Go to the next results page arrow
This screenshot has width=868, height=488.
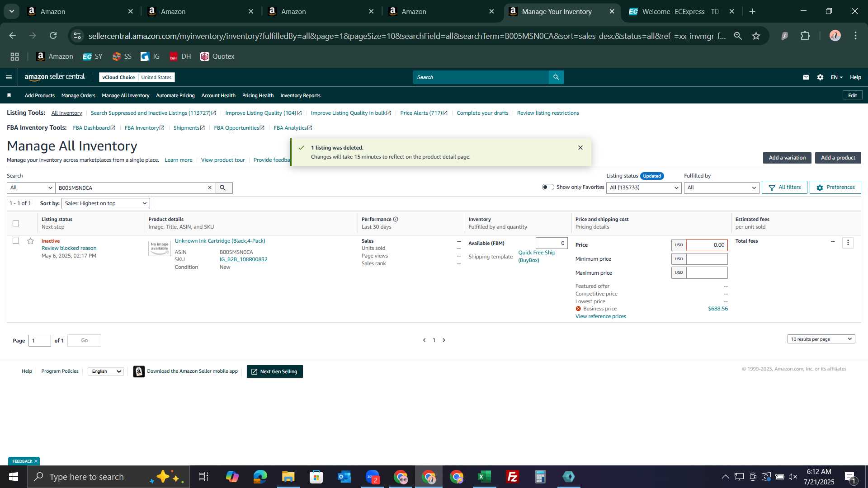click(x=444, y=340)
